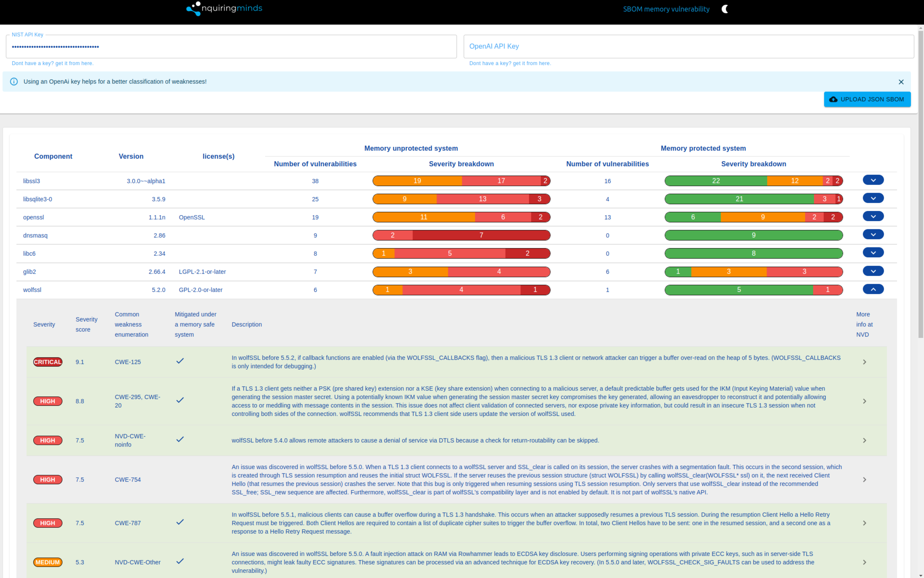Open NIST key 'get it from here' link
Screen dimensions: 924x578
[x=52, y=64]
